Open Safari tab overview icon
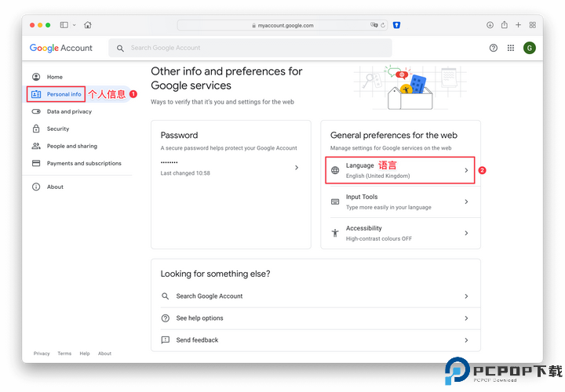 point(533,25)
